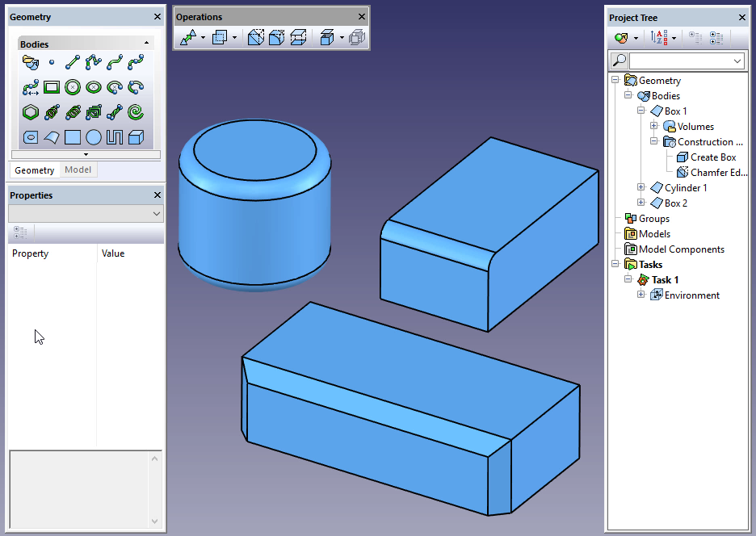Switch to the Model tab
This screenshot has width=756, height=536.
point(78,170)
